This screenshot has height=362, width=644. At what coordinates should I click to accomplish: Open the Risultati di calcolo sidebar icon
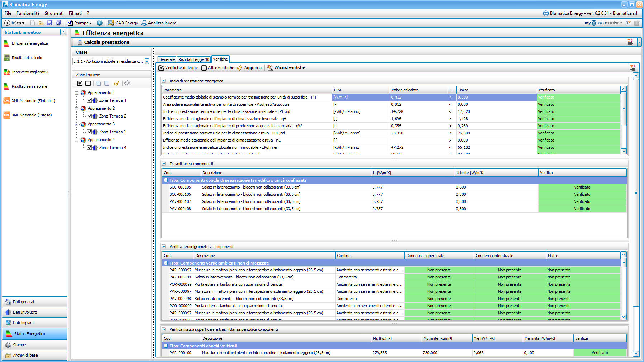pos(6,58)
